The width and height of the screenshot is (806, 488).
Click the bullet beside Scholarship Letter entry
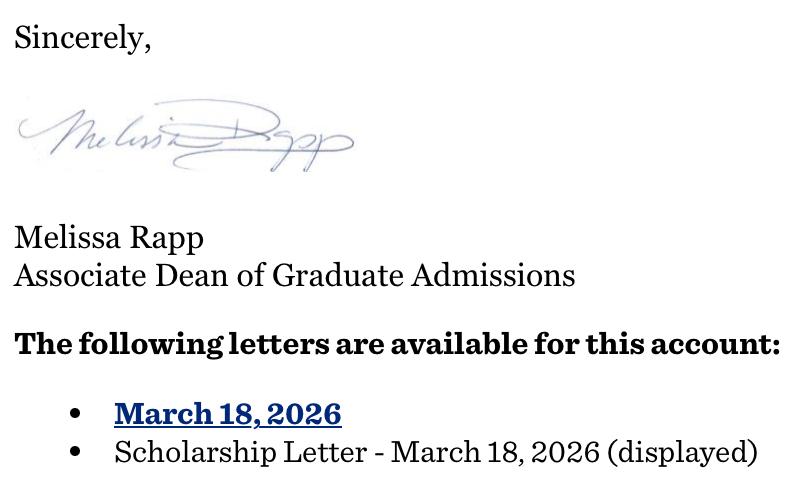point(76,452)
